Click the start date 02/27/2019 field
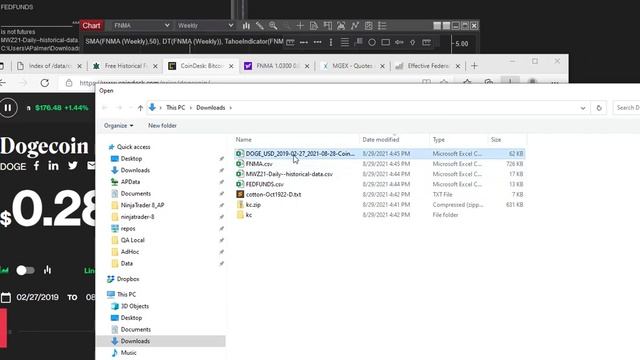Image resolution: width=640 pixels, height=360 pixels. click(38, 297)
